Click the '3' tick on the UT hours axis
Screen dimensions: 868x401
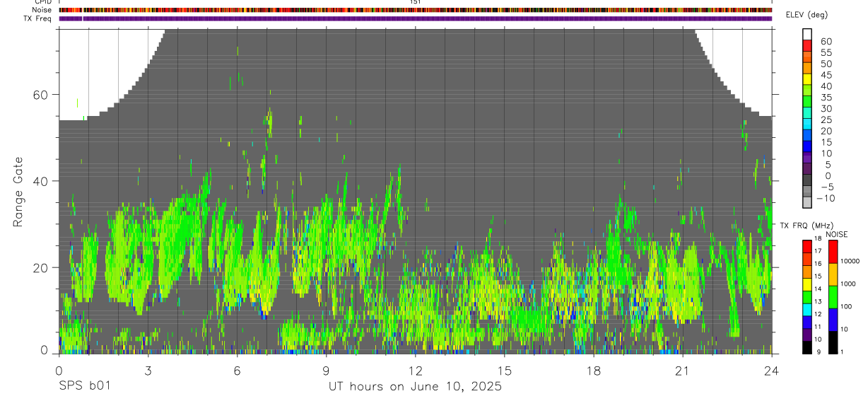[148, 371]
